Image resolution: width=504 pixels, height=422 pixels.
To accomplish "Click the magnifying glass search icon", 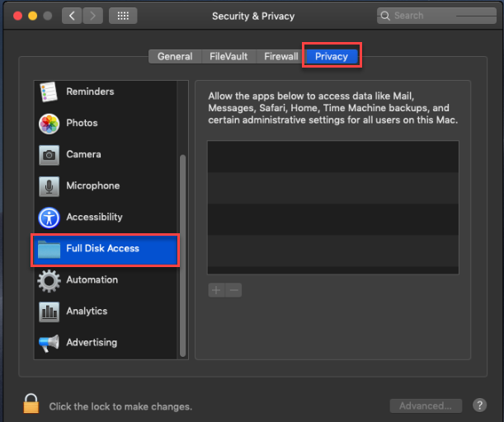I will coord(385,16).
